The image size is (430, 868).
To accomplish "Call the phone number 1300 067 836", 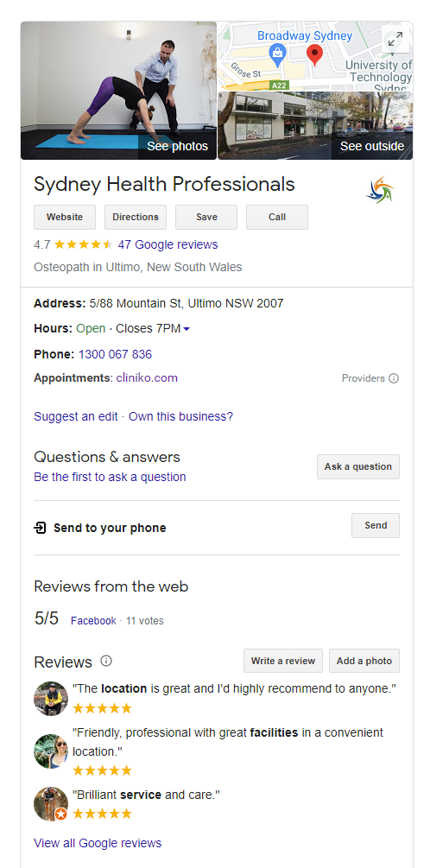I will 115,354.
